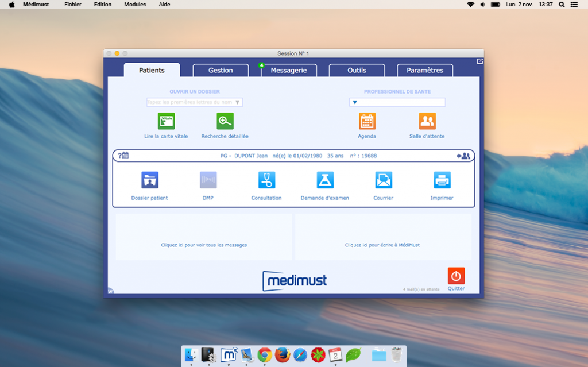Expand the patient name dropdown arrow

237,102
